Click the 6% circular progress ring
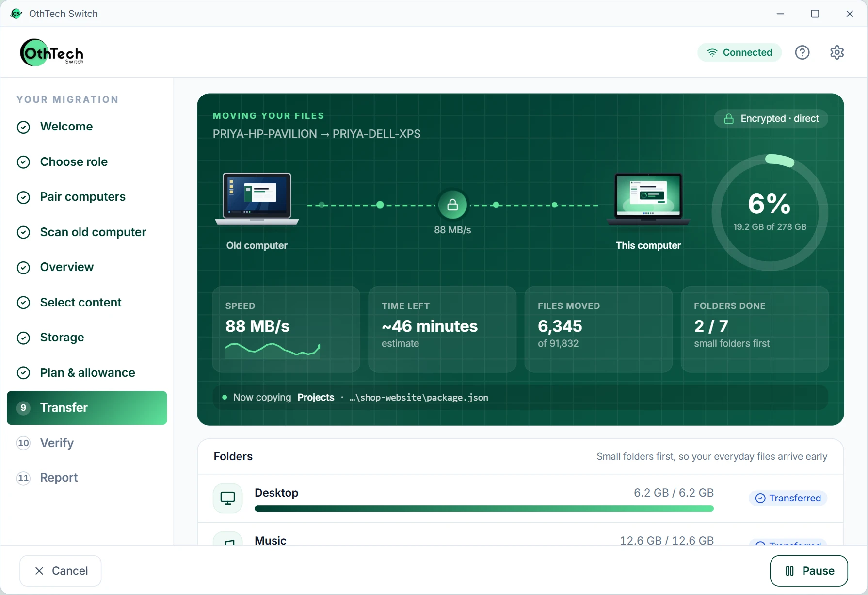Viewport: 868px width, 595px height. [770, 212]
